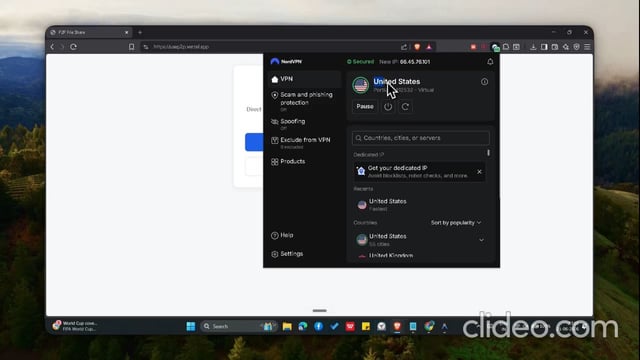Open the connection info icon

tap(484, 82)
